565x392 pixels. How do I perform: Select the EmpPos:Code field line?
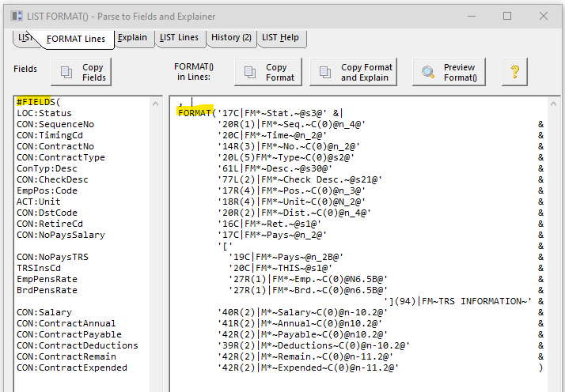pos(47,190)
